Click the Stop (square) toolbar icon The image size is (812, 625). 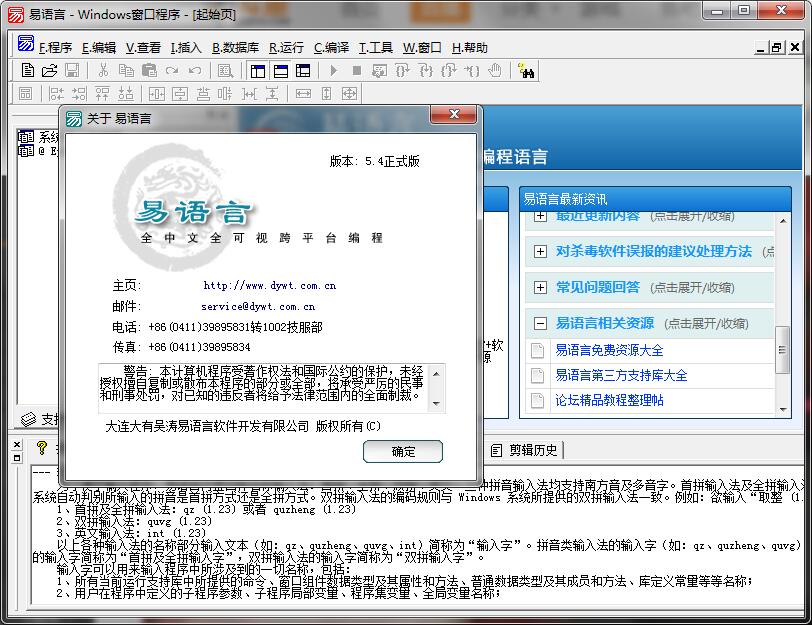(x=356, y=70)
